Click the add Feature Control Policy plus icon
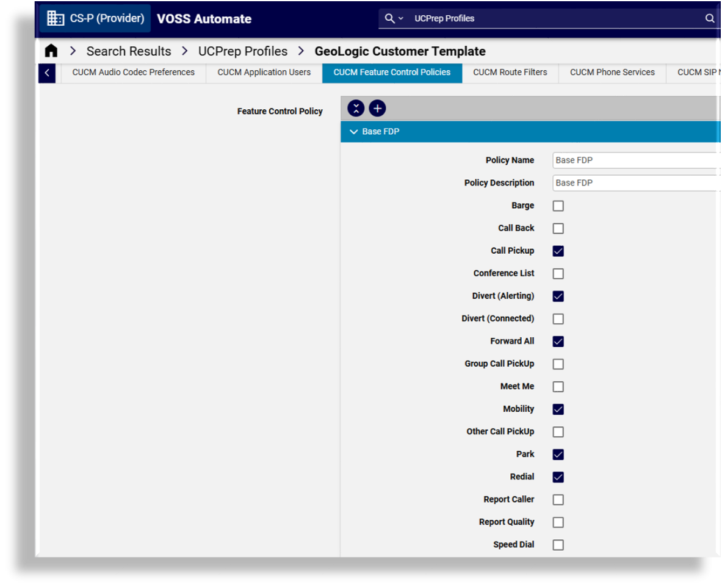722x588 pixels. click(377, 109)
